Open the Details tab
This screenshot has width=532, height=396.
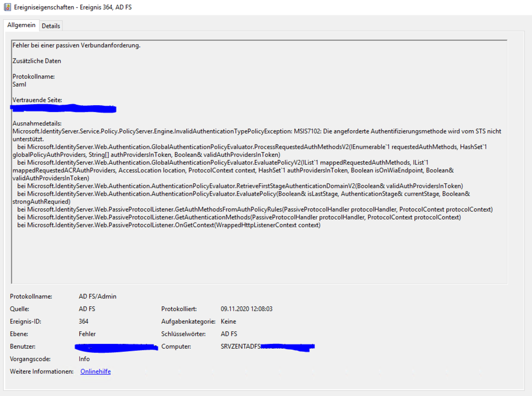pyautogui.click(x=51, y=26)
